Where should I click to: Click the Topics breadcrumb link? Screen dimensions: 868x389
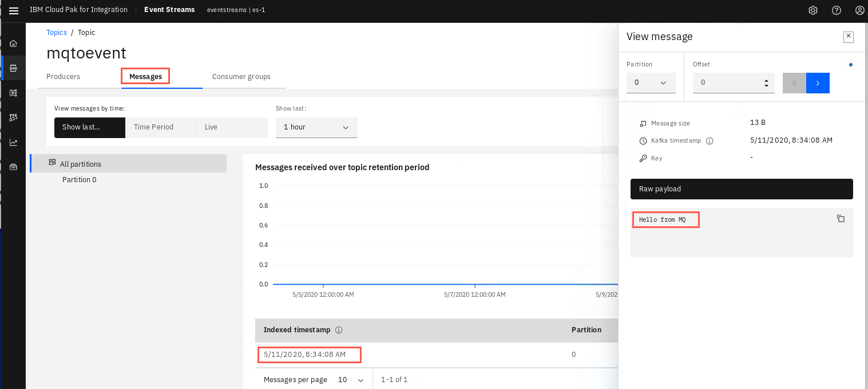pos(57,33)
